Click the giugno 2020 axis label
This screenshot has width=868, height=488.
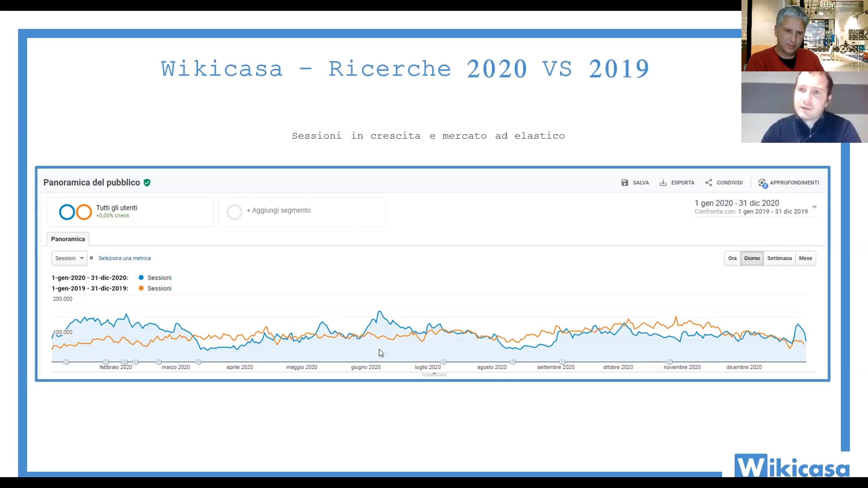tap(366, 367)
